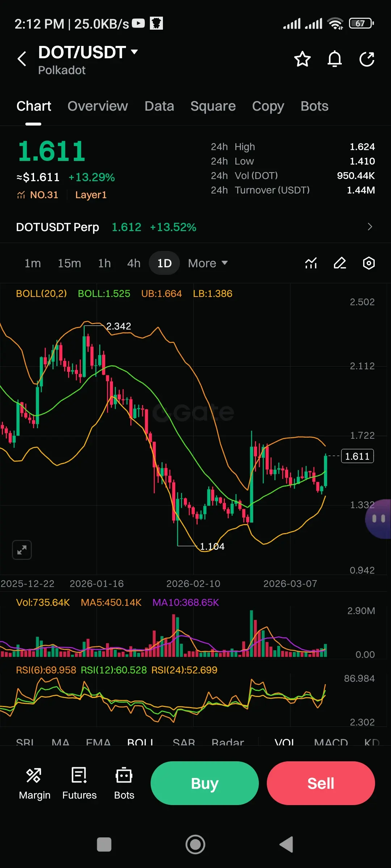Tap the green Buy button
391x868 pixels.
205,783
